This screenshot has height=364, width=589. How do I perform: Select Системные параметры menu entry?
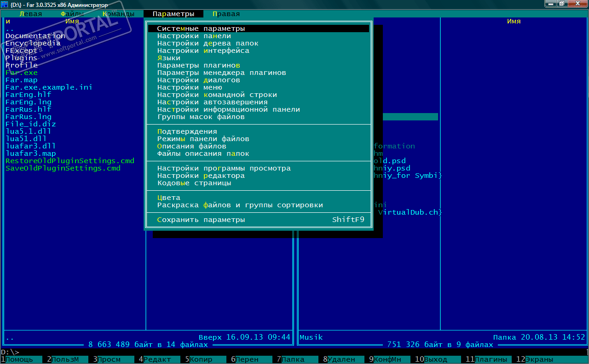[259, 28]
